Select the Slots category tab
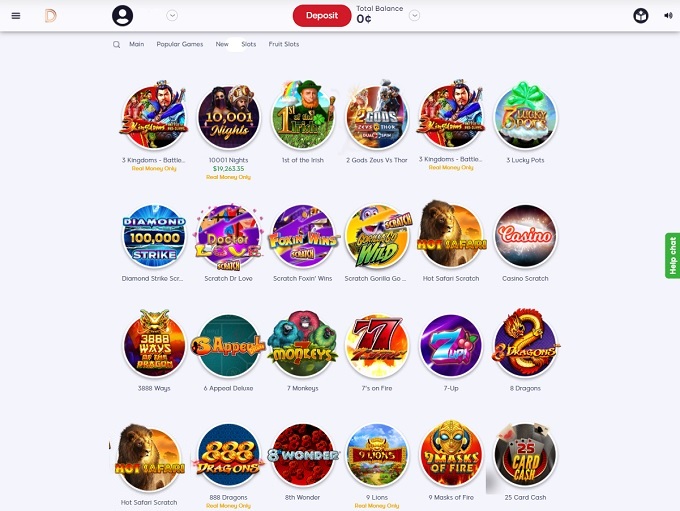 248,44
